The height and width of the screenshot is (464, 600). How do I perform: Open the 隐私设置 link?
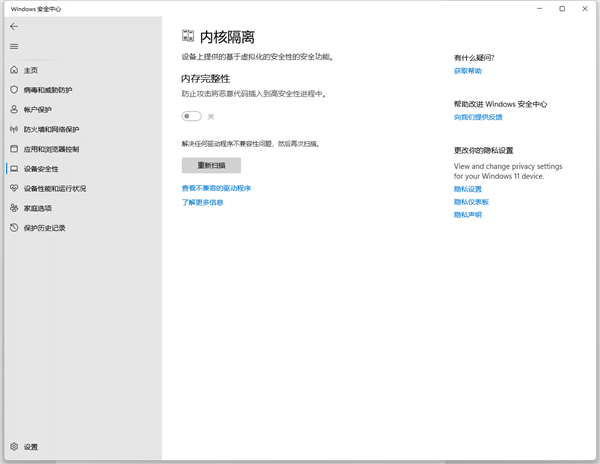(468, 189)
